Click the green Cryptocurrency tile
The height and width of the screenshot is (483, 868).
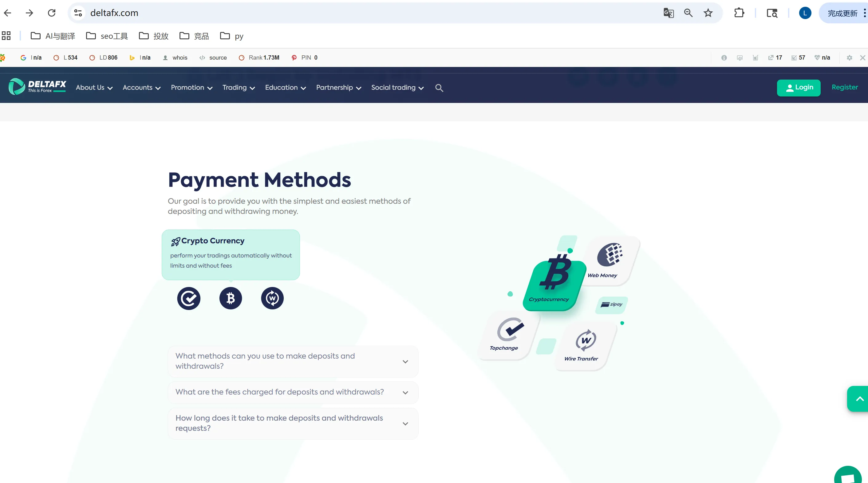pos(554,285)
